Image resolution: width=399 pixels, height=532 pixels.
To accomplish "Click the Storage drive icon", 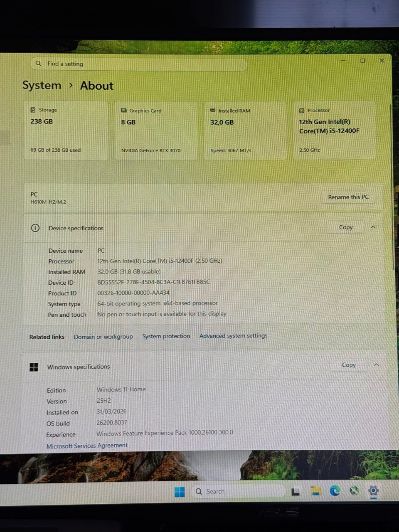I will pos(33,110).
